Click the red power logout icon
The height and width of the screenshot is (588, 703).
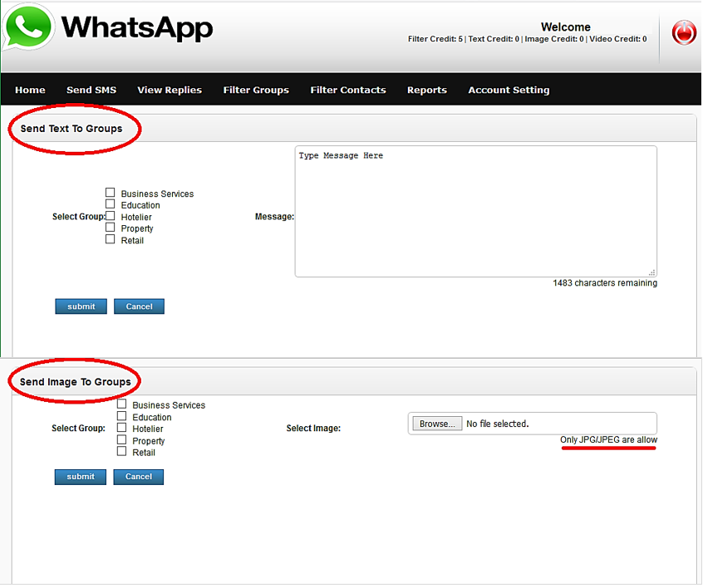pos(684,32)
